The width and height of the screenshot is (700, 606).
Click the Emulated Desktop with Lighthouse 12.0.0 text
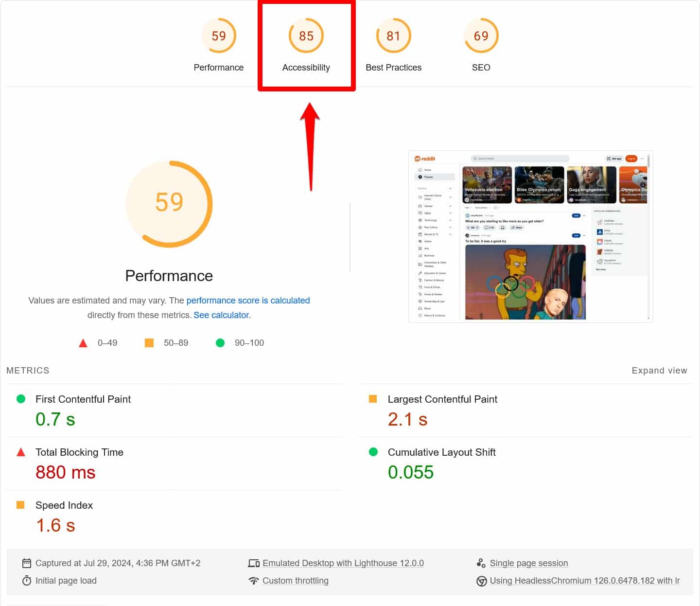[343, 563]
